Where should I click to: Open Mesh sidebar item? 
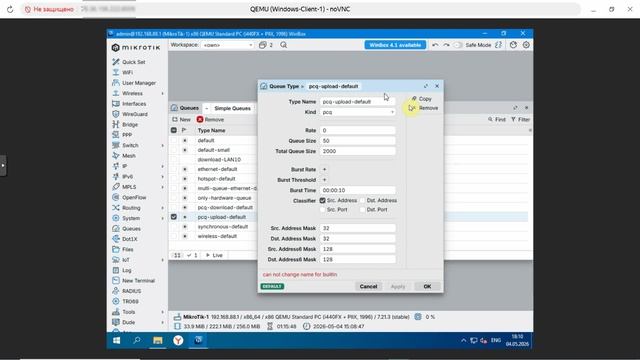(129, 156)
